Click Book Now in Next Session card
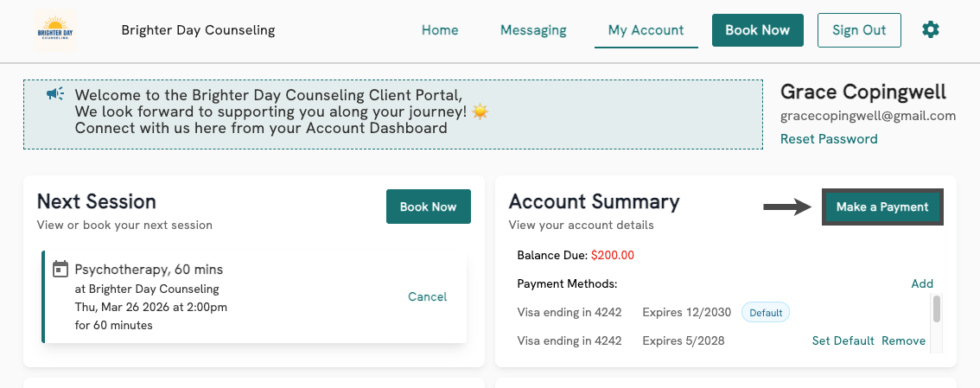Image resolution: width=980 pixels, height=388 pixels. pos(428,207)
